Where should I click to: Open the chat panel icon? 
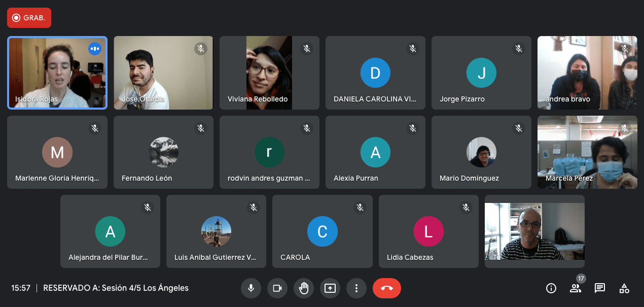[600, 288]
